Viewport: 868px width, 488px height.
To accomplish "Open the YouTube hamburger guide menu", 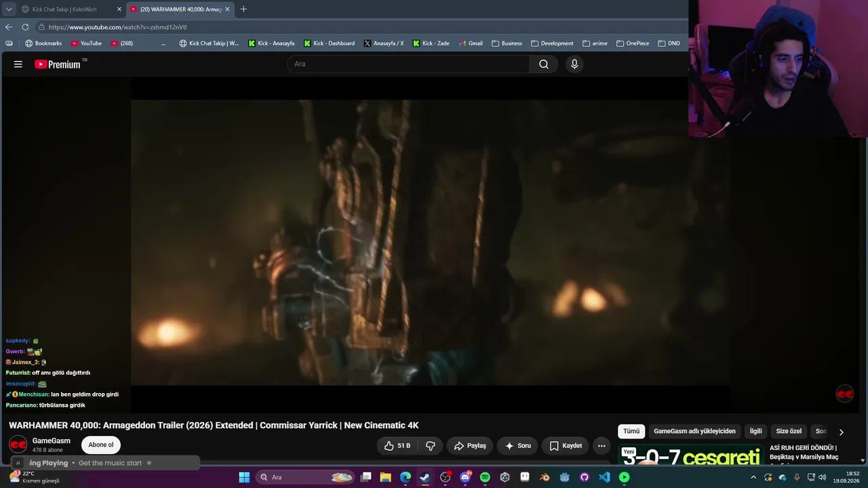I will 18,64.
